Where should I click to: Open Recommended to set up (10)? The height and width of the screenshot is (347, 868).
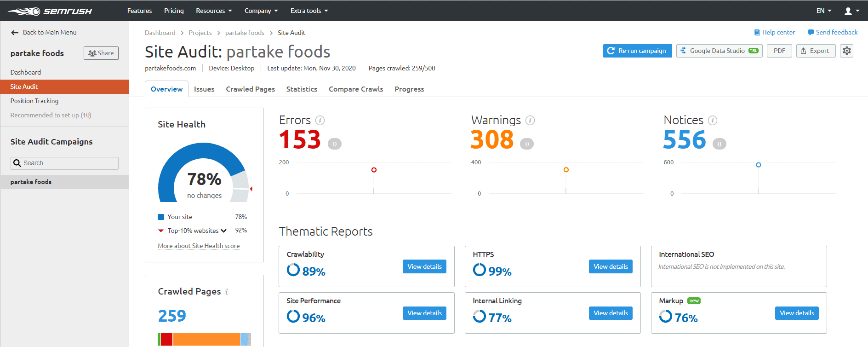click(x=51, y=116)
